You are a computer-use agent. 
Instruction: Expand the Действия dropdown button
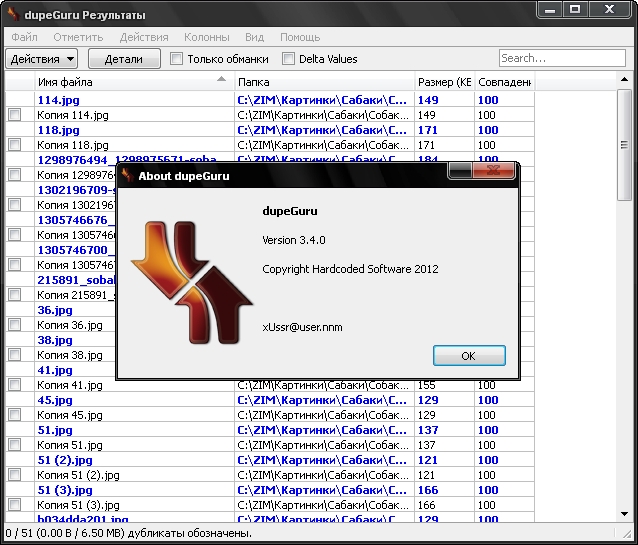point(42,59)
